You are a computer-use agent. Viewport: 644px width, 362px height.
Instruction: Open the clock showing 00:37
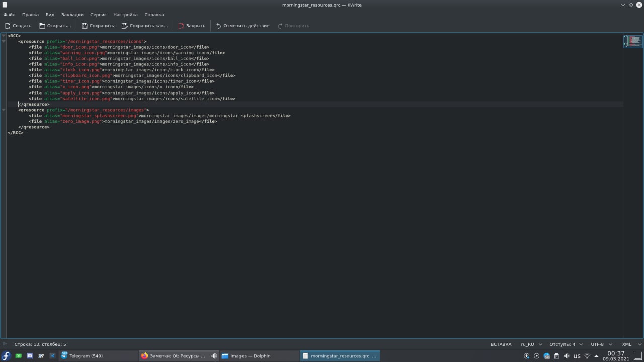616,356
